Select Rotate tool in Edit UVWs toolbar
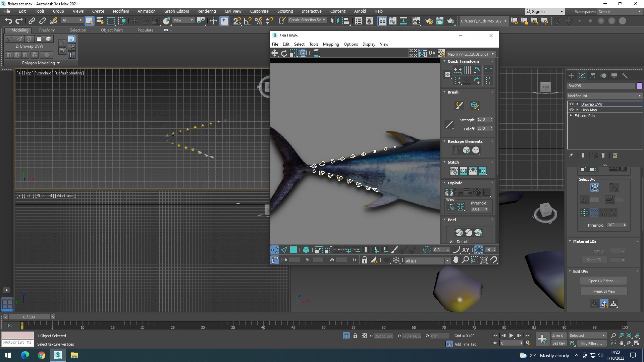The image size is (644, 362). [284, 53]
